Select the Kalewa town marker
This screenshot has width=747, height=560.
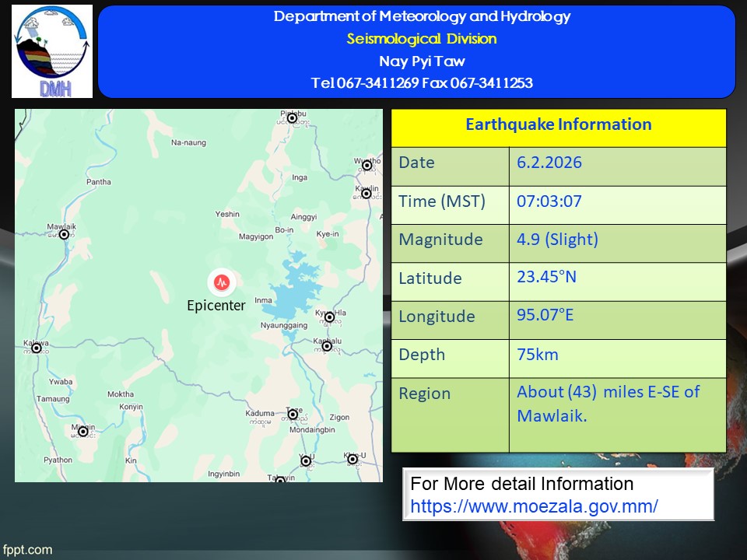(36, 348)
